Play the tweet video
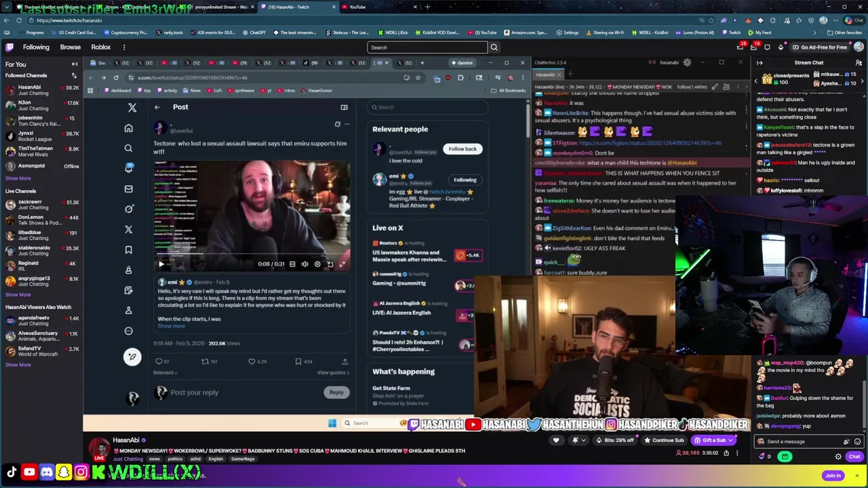The height and width of the screenshot is (488, 868). (x=161, y=264)
